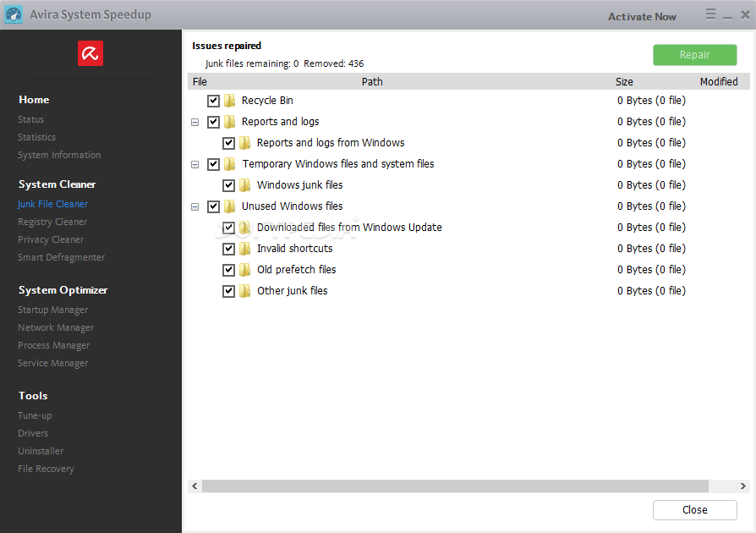Viewport: 756px width, 533px height.
Task: Open the File Recovery tool
Action: (46, 469)
